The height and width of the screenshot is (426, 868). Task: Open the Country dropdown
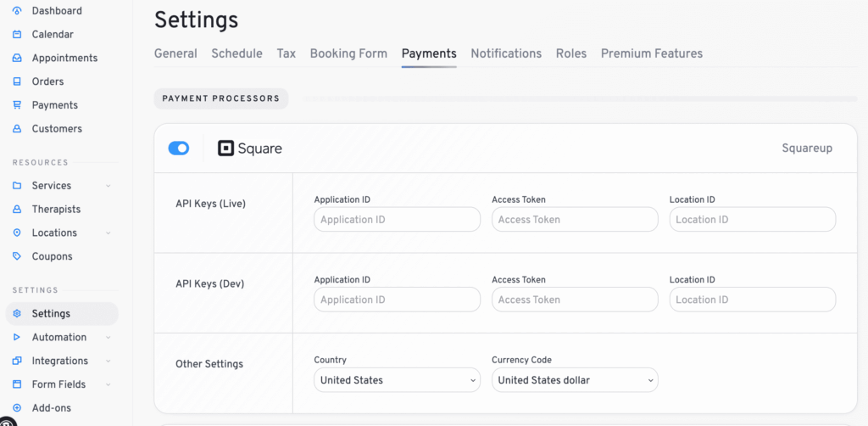(397, 380)
